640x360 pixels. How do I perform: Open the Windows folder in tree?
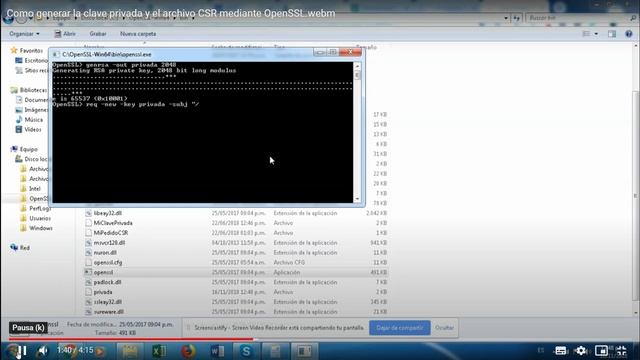[40, 228]
